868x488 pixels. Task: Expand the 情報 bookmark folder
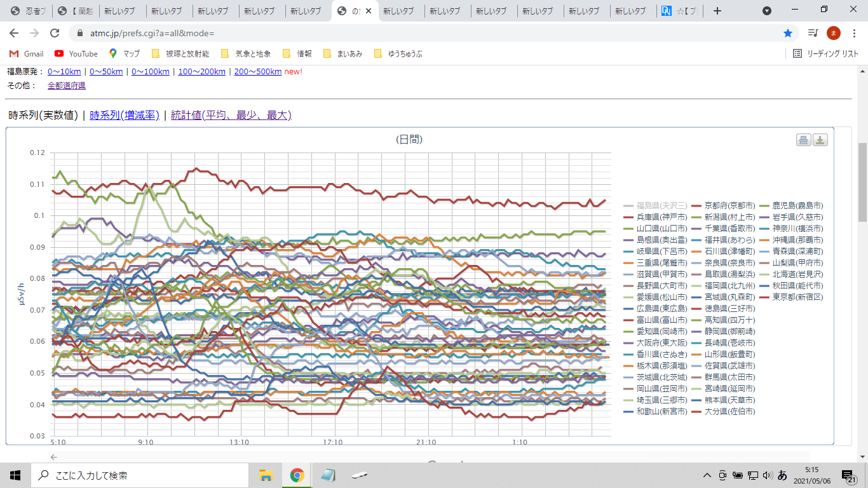tap(297, 54)
